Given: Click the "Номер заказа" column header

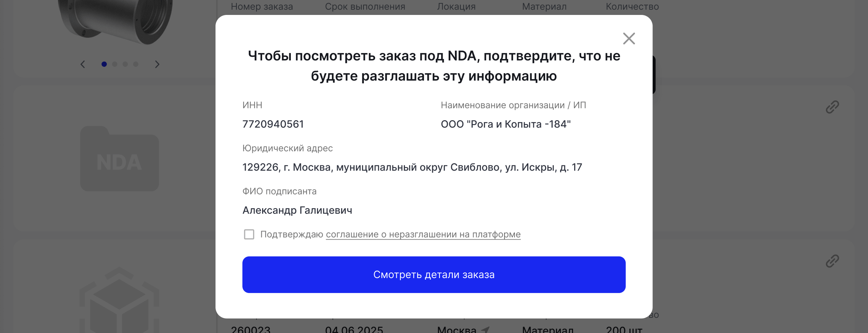Looking at the screenshot, I should pyautogui.click(x=261, y=6).
